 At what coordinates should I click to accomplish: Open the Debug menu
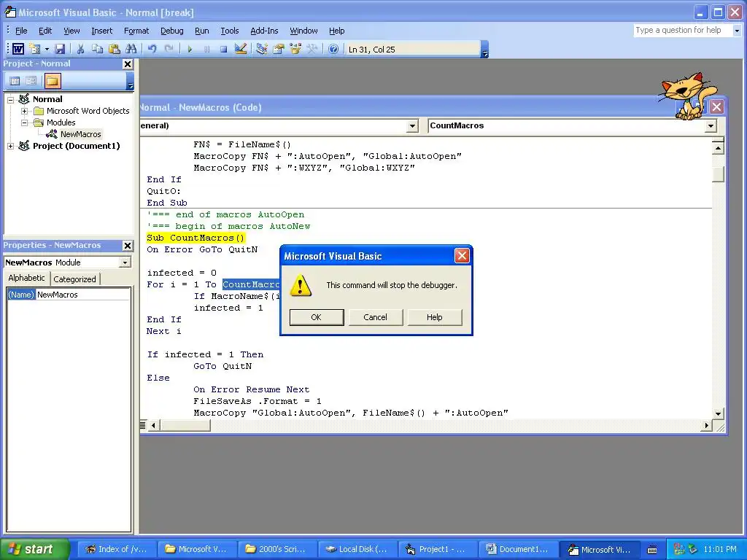tap(172, 31)
